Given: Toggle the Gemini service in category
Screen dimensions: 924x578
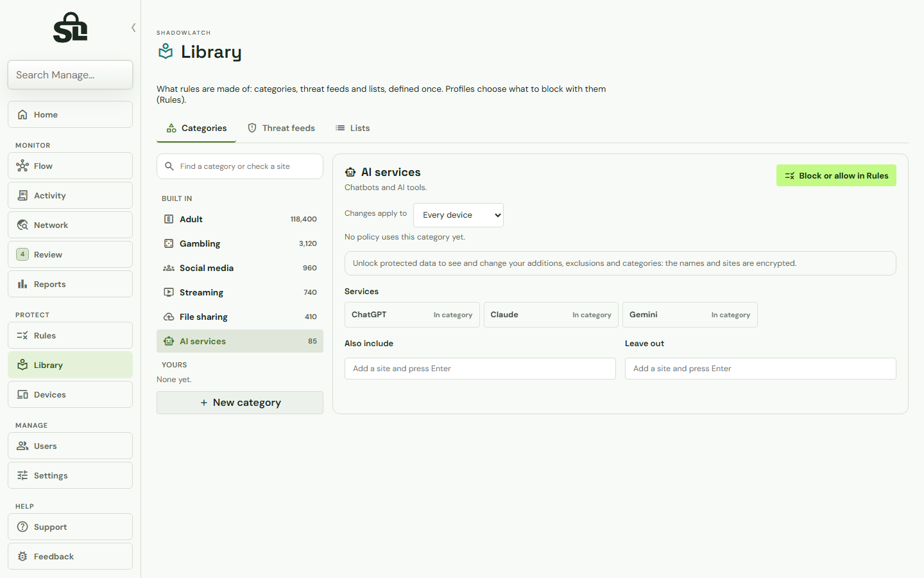Looking at the screenshot, I should (x=690, y=315).
